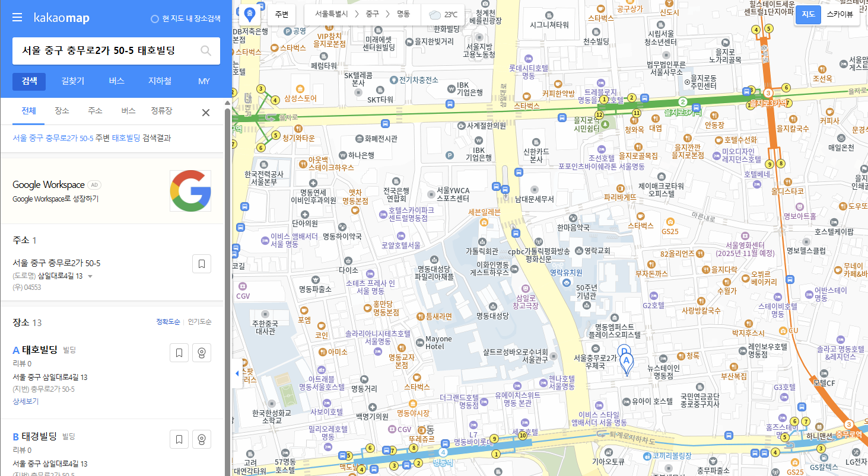Open the 중구 district selector
The height and width of the screenshot is (476, 868).
373,14
